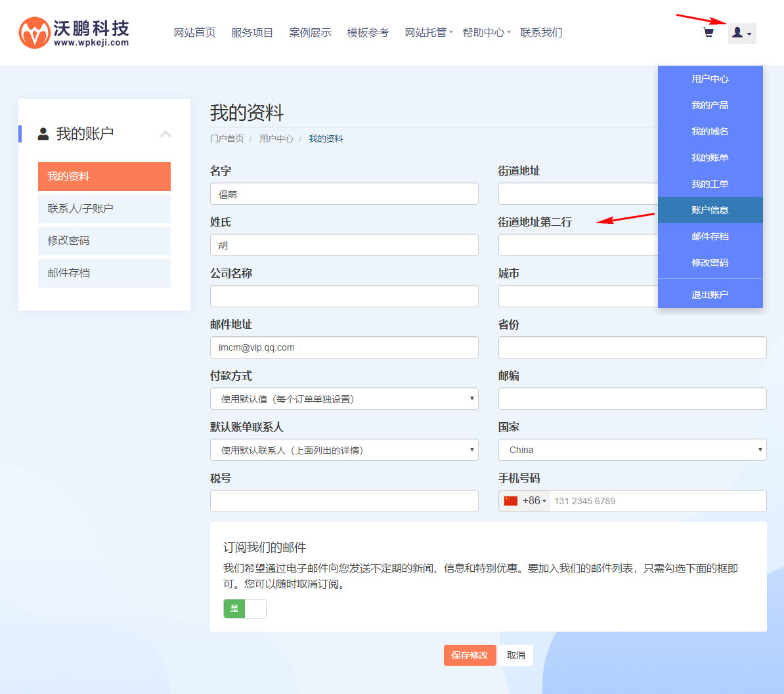Toggle the user account menu icon
The height and width of the screenshot is (694, 784).
pos(741,33)
